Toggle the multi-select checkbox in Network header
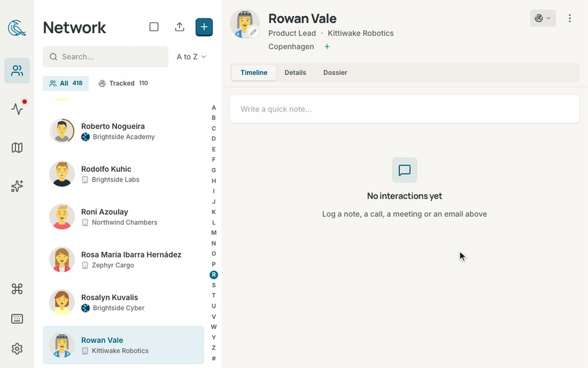Viewport: 588px width, 368px height. tap(154, 27)
